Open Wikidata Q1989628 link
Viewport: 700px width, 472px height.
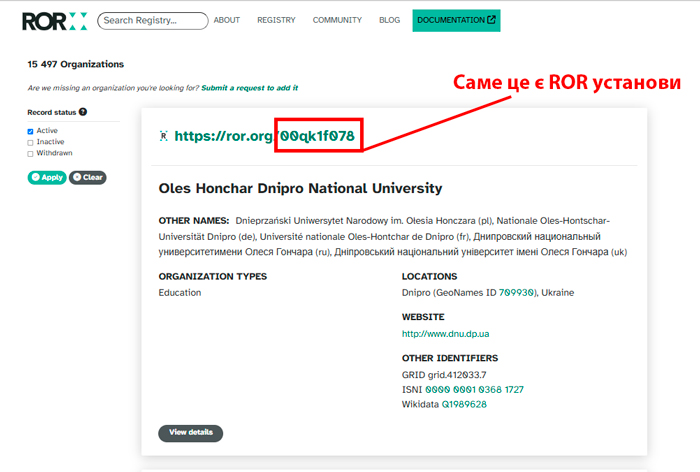[464, 405]
